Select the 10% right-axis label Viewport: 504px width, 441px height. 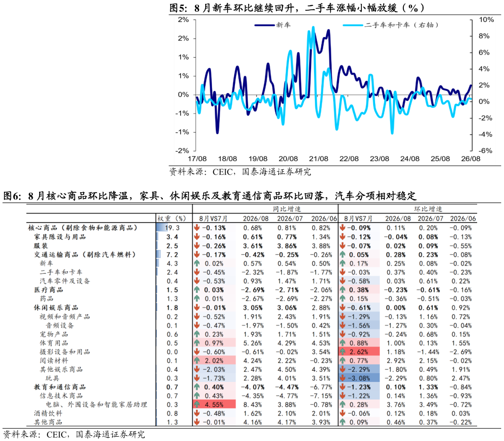point(486,20)
